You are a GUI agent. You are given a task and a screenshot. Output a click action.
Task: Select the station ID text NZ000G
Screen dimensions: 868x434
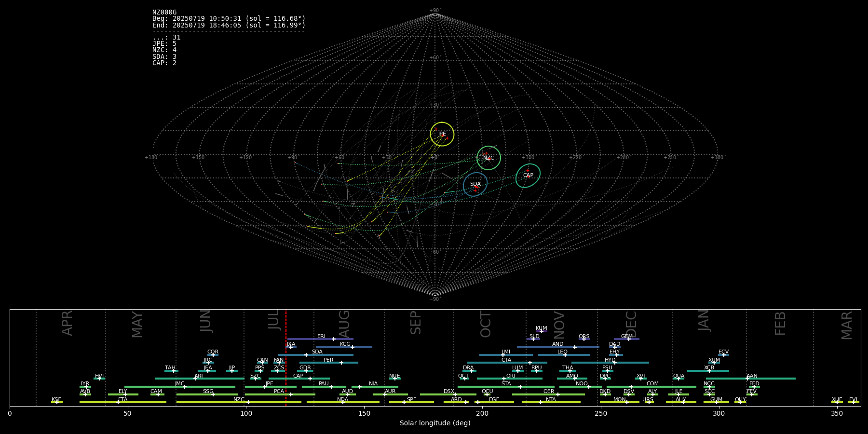point(164,13)
